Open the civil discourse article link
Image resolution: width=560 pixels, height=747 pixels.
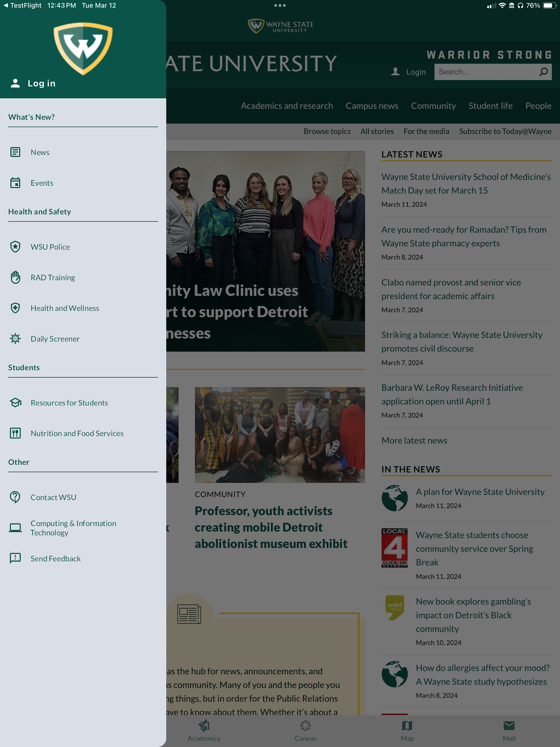(x=462, y=342)
